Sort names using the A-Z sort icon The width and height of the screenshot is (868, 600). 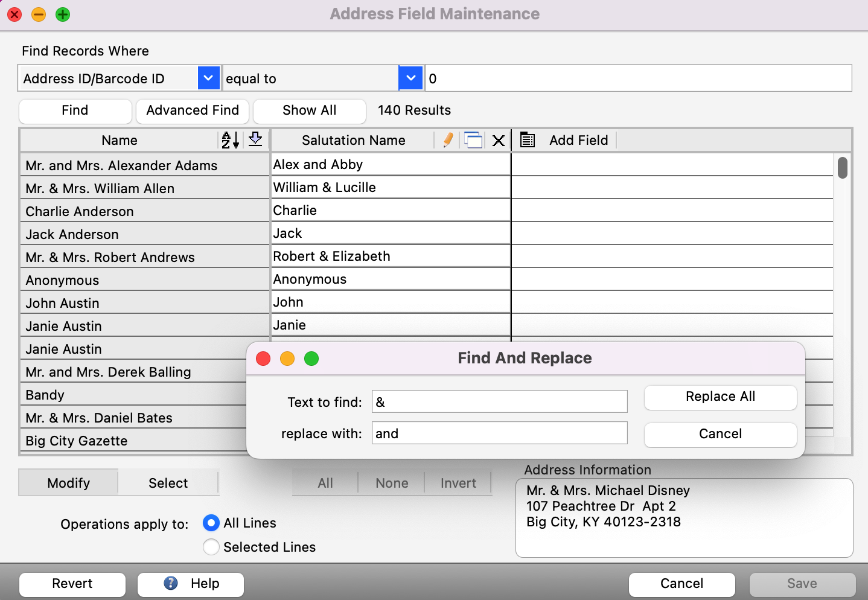pyautogui.click(x=229, y=140)
